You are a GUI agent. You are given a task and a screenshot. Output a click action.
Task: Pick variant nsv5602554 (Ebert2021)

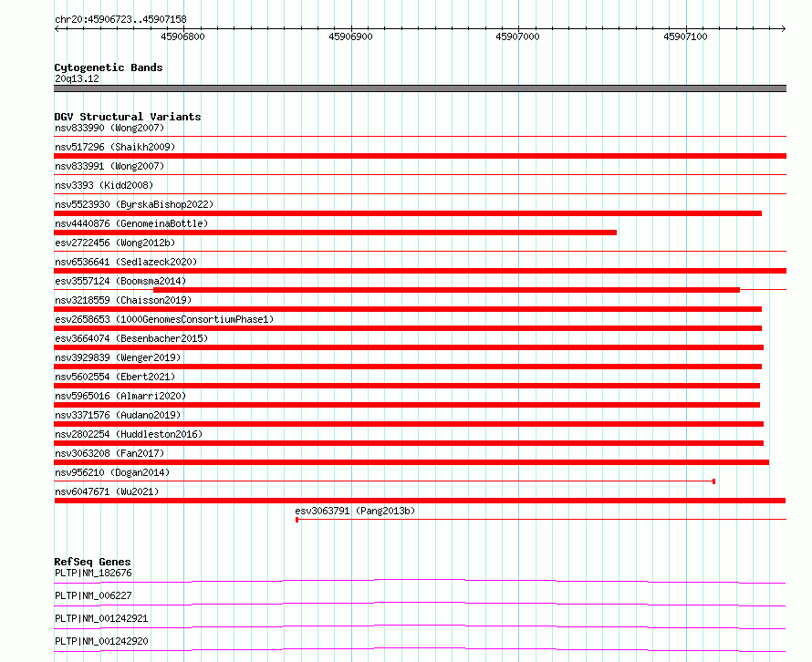pyautogui.click(x=115, y=377)
